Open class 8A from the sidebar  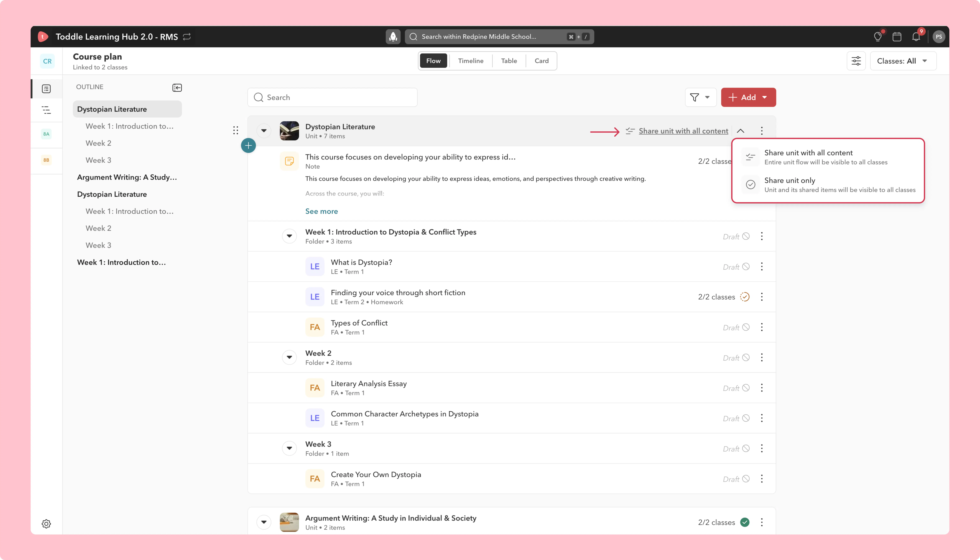click(x=46, y=134)
